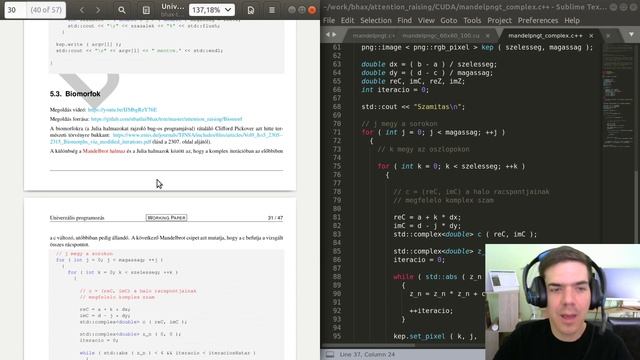Screen dimensions: 640x360
Task: Close the mandelpngt_complex.c++ tab
Action: pyautogui.click(x=591, y=36)
